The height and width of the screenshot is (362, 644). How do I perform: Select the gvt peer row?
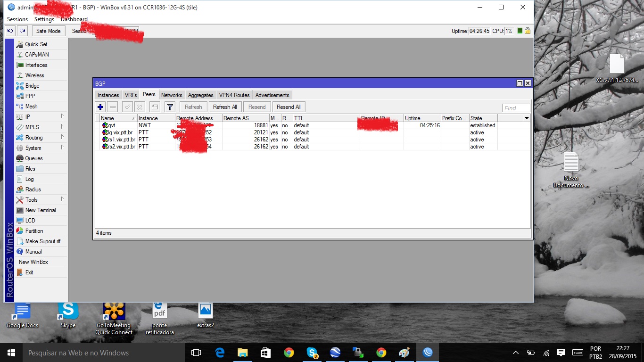(x=313, y=125)
